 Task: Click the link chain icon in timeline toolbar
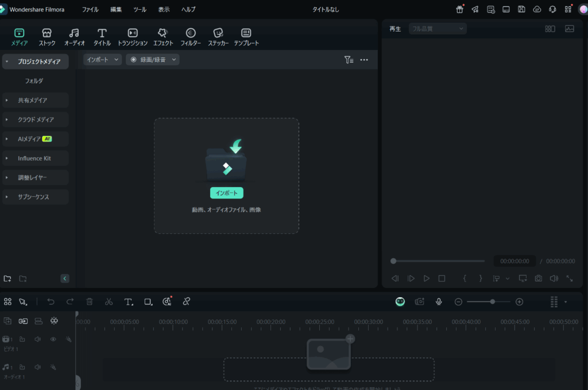[187, 302]
